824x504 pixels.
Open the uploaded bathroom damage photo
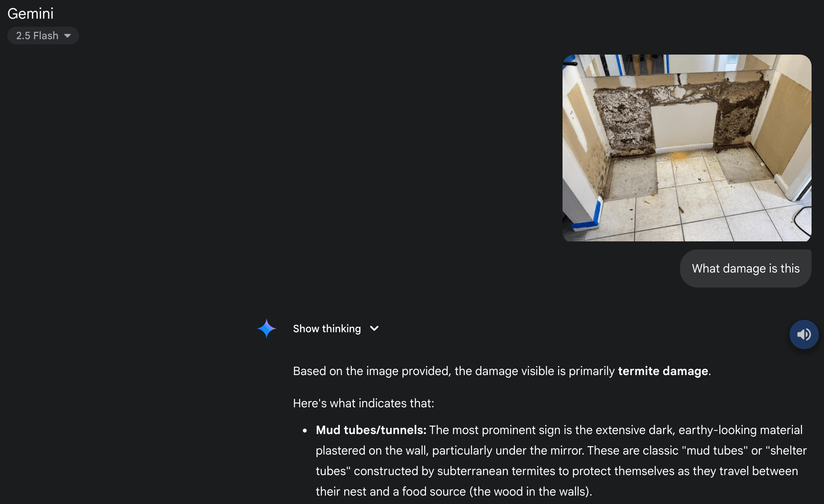point(687,148)
